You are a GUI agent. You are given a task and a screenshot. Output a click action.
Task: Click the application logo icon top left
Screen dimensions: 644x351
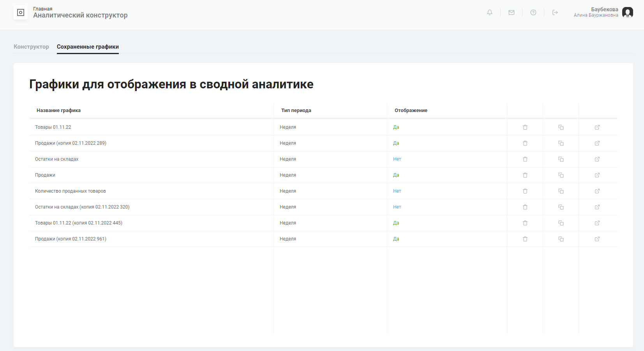[x=20, y=12]
